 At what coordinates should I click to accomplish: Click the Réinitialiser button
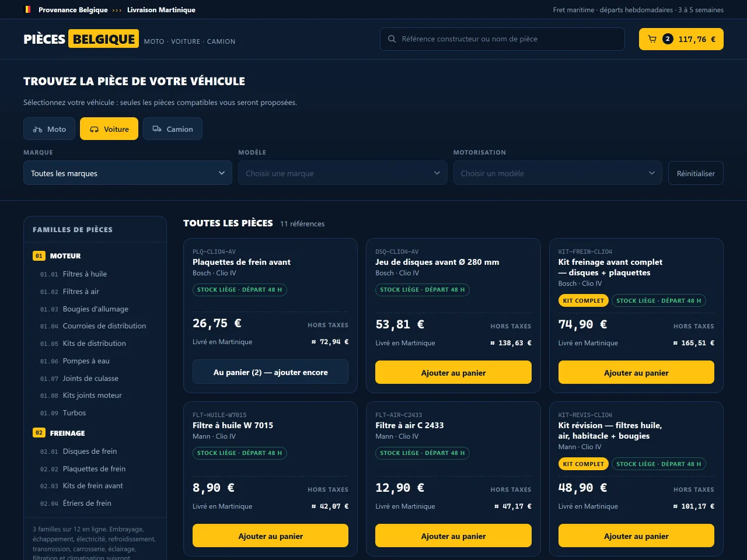coord(696,173)
